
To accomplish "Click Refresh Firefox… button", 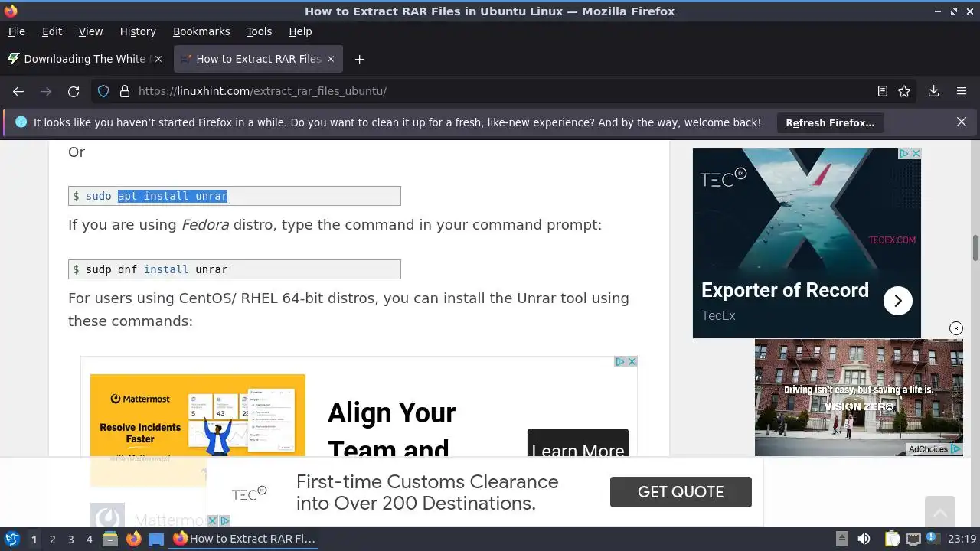I will click(830, 122).
